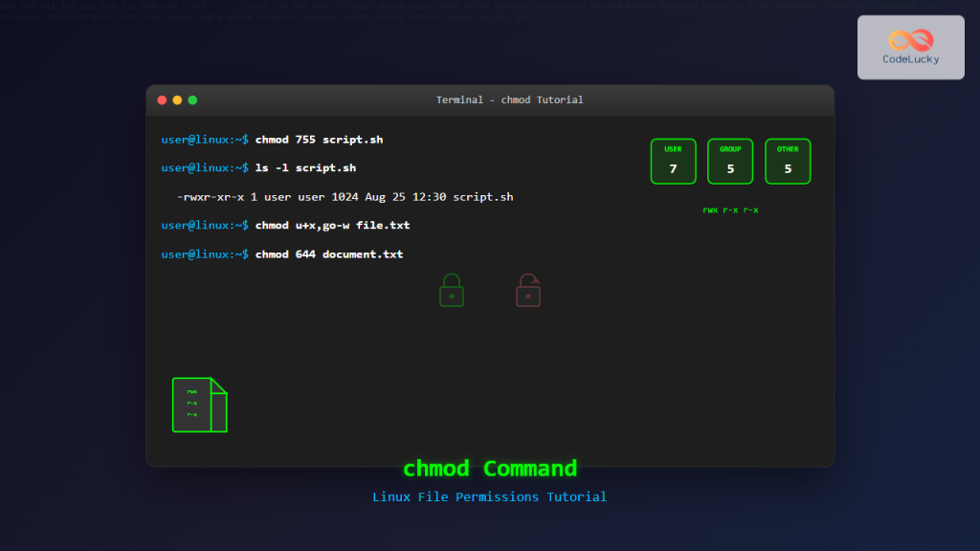Click the CodeLucky infinity logo

(909, 39)
